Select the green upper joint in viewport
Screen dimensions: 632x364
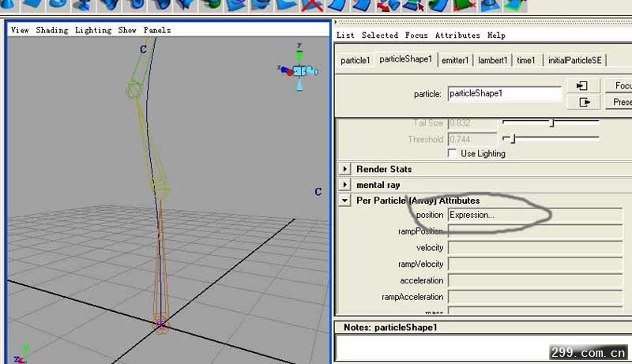pyautogui.click(x=134, y=89)
